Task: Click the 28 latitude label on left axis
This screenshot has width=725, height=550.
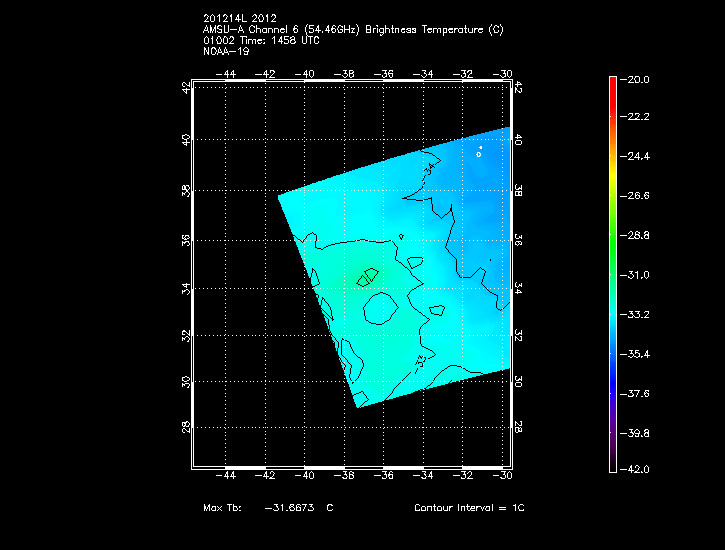Action: coord(184,427)
